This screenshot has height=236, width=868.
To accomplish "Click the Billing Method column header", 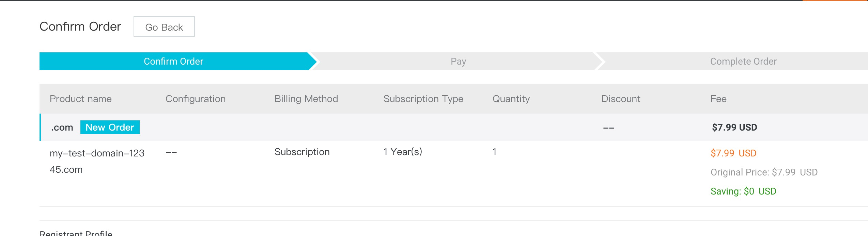I will 306,99.
